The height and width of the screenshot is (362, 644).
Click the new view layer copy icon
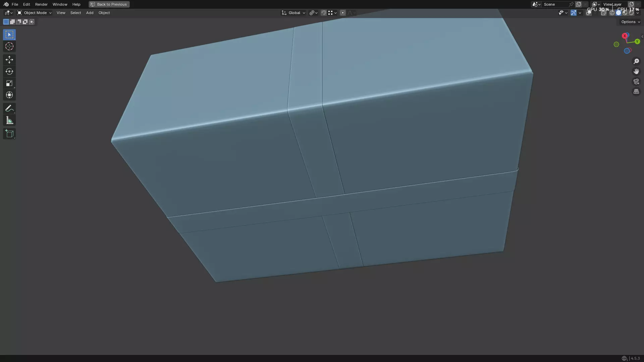tap(631, 4)
